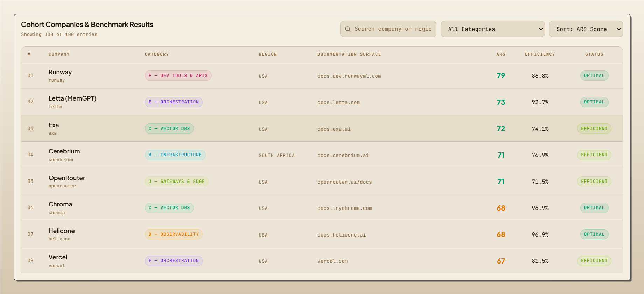This screenshot has height=294, width=644.
Task: Click Runway's efficiency value 86.8%
Action: tap(540, 76)
